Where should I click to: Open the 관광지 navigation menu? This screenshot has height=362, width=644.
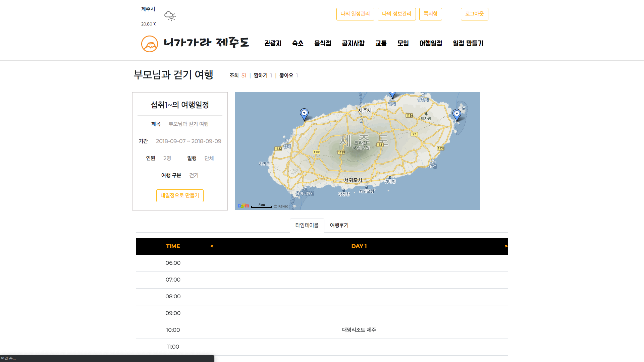coord(272,43)
